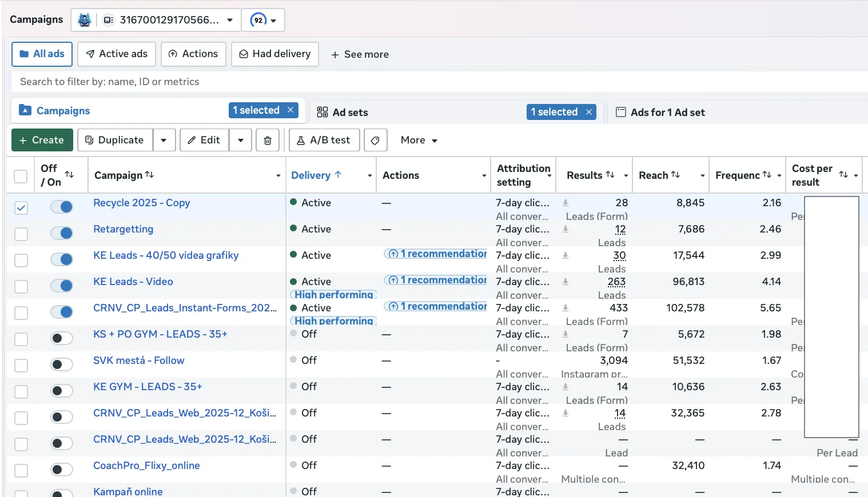Open the More dropdown menu
Viewport: 868px width, 497px height.
click(x=419, y=140)
